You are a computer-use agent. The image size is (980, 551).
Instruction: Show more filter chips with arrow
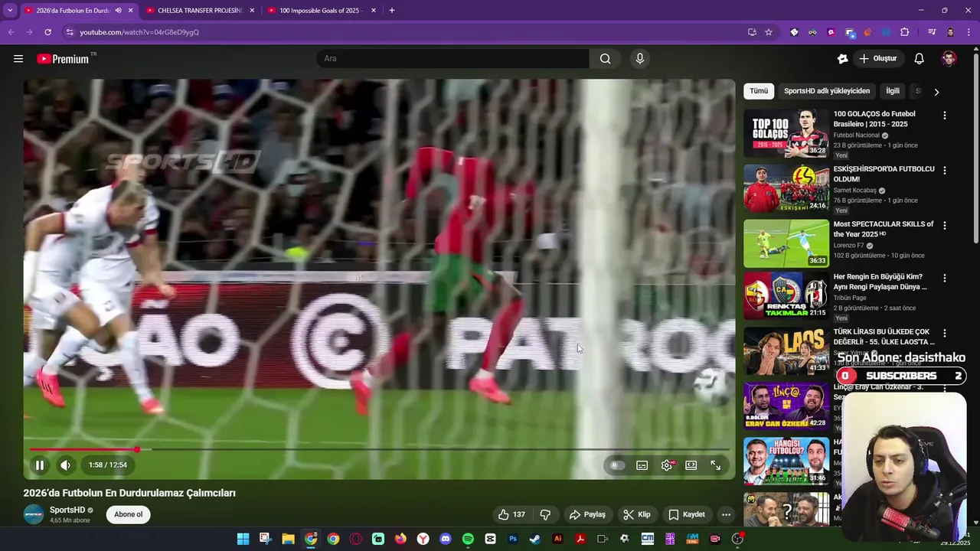coord(936,92)
